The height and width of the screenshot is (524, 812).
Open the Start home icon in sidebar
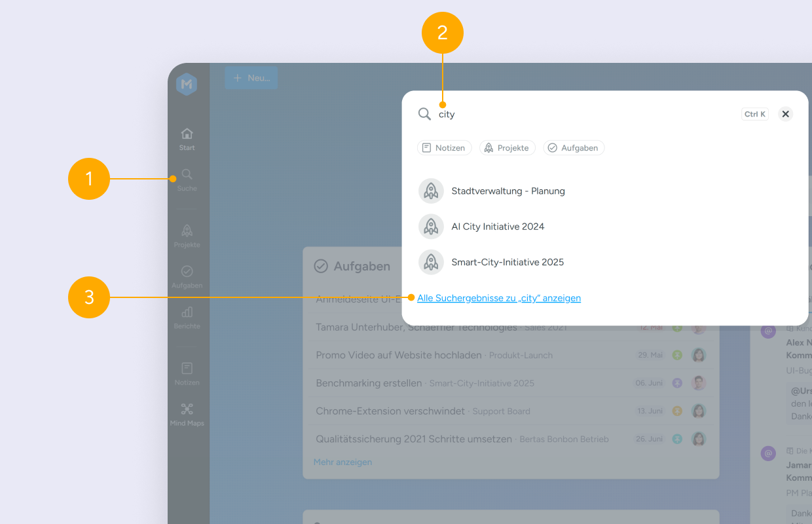point(187,134)
